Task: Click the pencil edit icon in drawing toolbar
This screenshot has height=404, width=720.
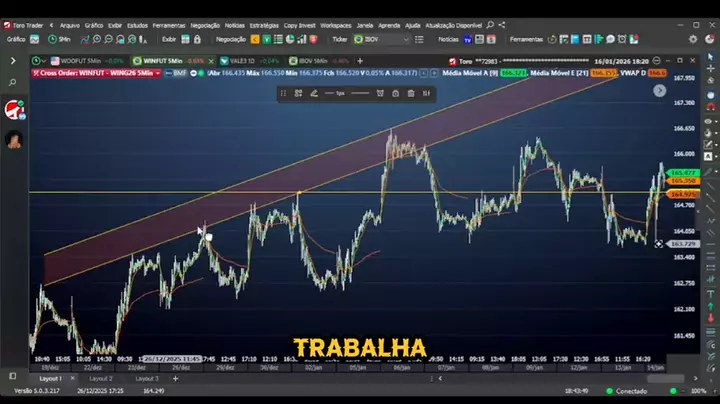Action: point(312,93)
